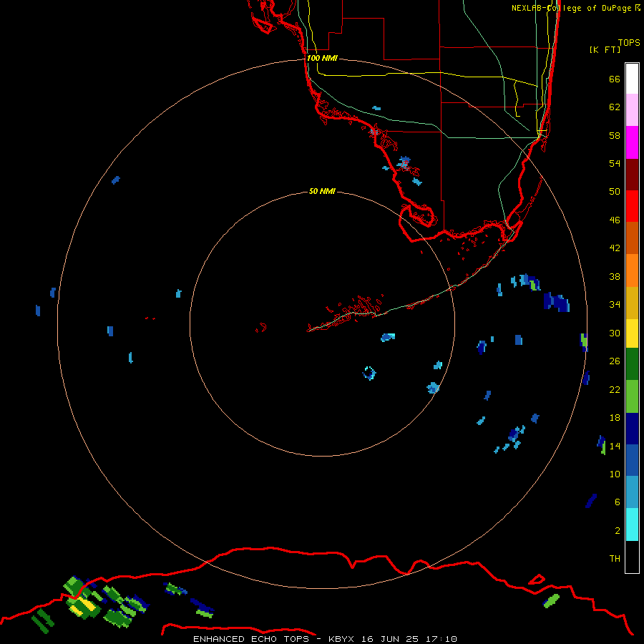Click the KBYX station identifier
644x644 pixels.
tap(341, 639)
